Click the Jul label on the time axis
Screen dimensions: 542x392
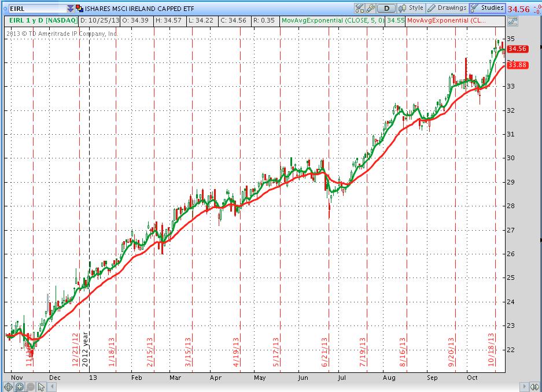pos(341,378)
